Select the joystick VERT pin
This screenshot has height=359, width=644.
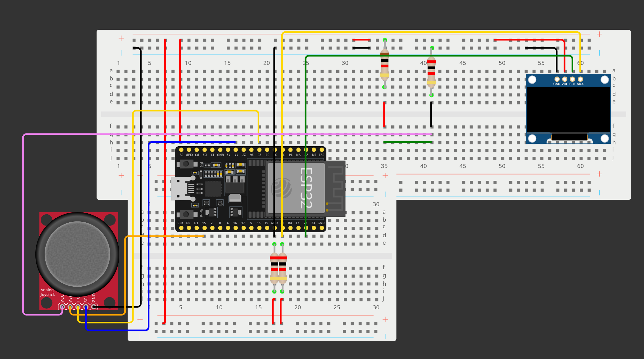click(70, 307)
